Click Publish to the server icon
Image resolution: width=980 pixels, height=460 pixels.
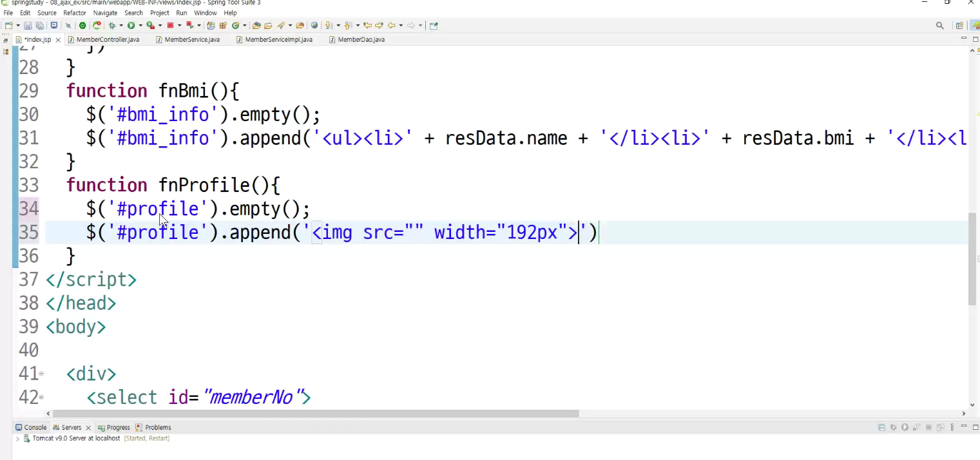pyautogui.click(x=940, y=427)
